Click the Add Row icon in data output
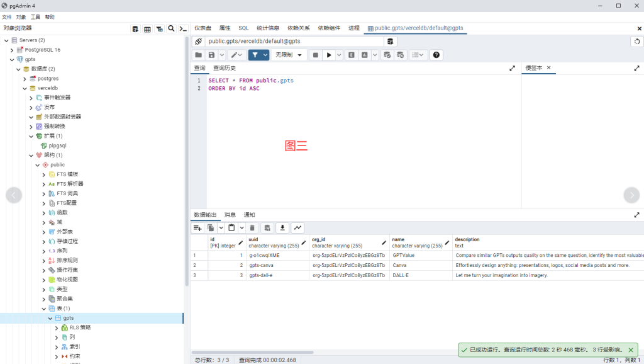 tap(197, 228)
